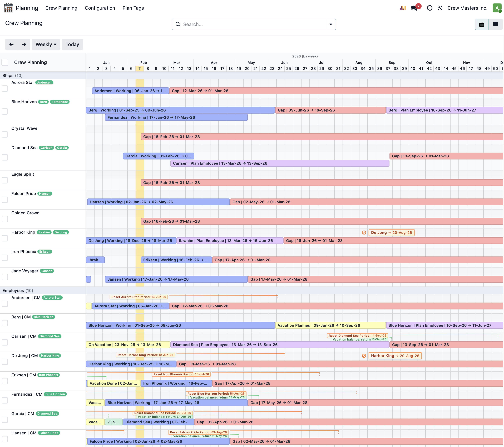
Task: Open the Vacation Planned 09-Jun-26 pill
Action: (330, 325)
